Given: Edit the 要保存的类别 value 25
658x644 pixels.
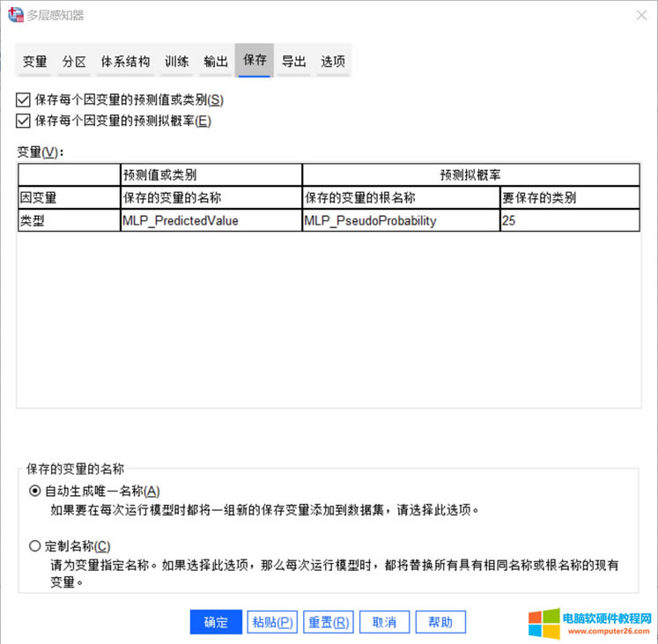Looking at the screenshot, I should 568,221.
